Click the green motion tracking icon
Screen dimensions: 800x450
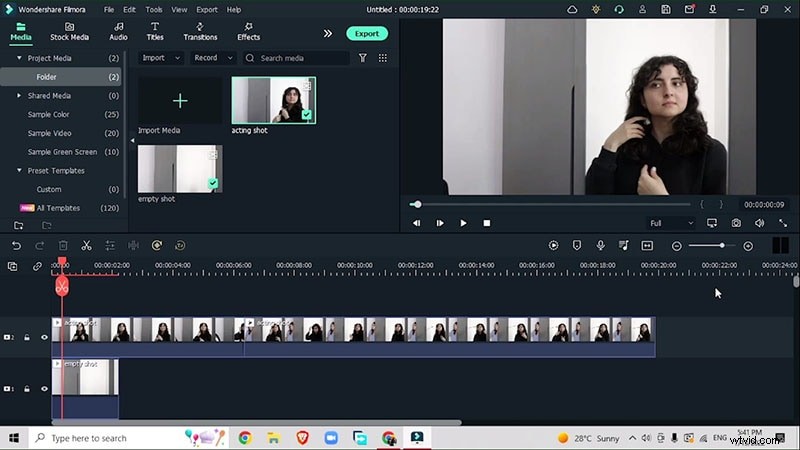[180, 246]
